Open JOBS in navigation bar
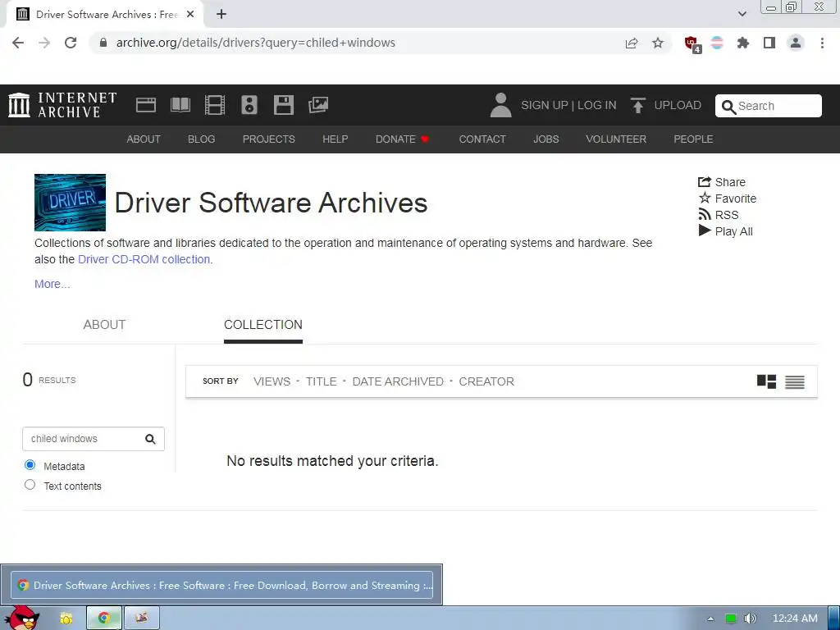The height and width of the screenshot is (630, 840). click(x=546, y=139)
